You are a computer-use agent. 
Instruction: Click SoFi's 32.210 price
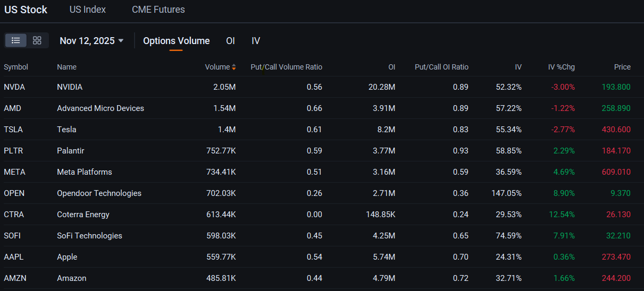[618, 236]
